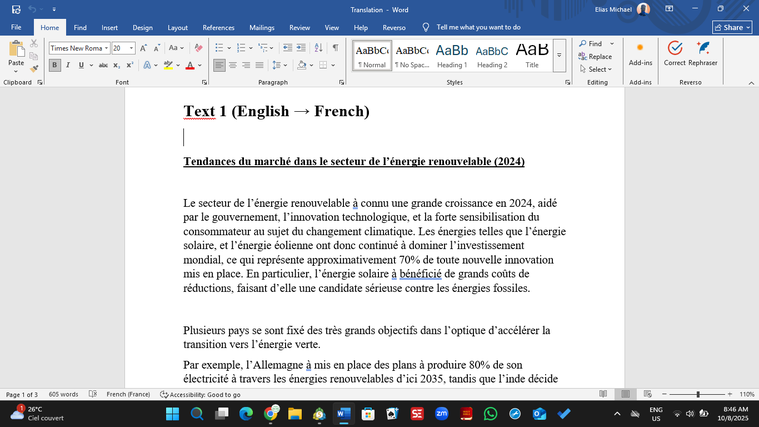
Task: Switch to the Insert tab
Action: (x=109, y=28)
